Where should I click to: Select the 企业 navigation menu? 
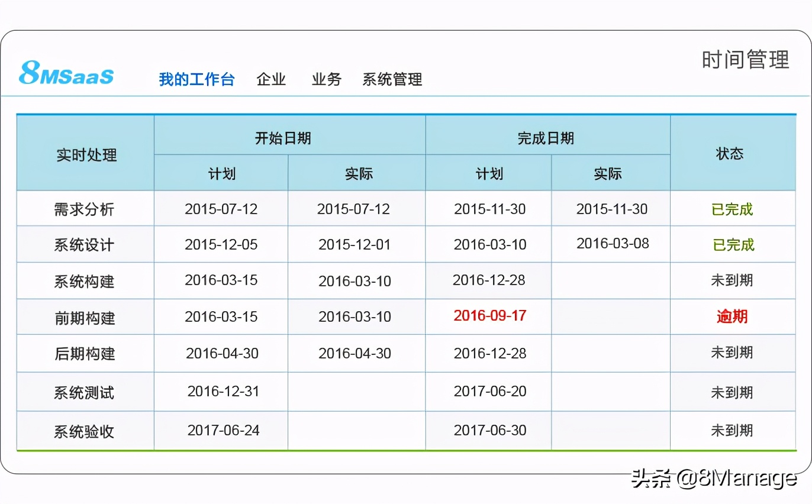click(271, 79)
